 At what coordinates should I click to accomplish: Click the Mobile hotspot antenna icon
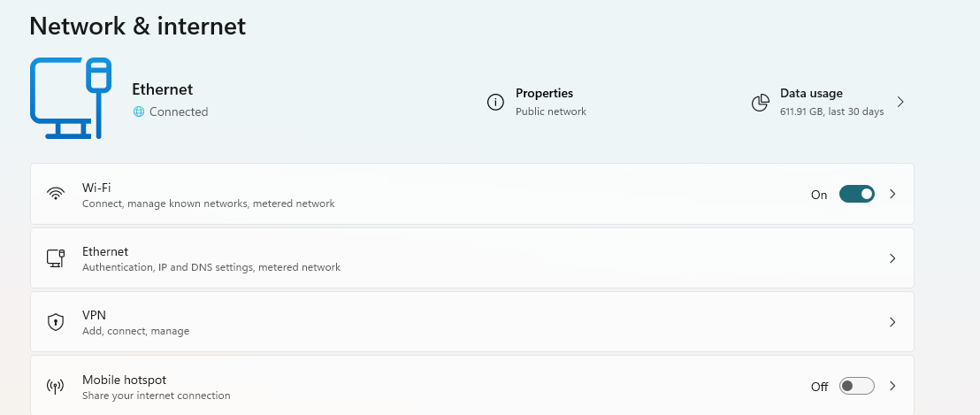click(x=56, y=387)
